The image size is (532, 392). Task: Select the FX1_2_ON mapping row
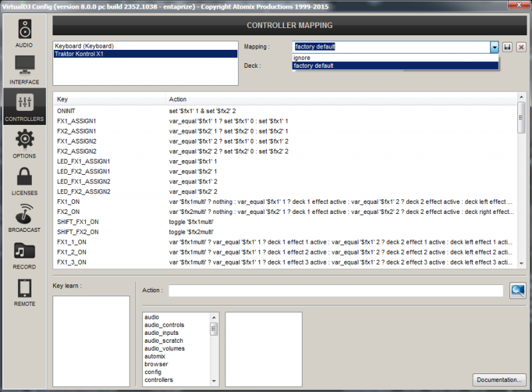coord(285,252)
